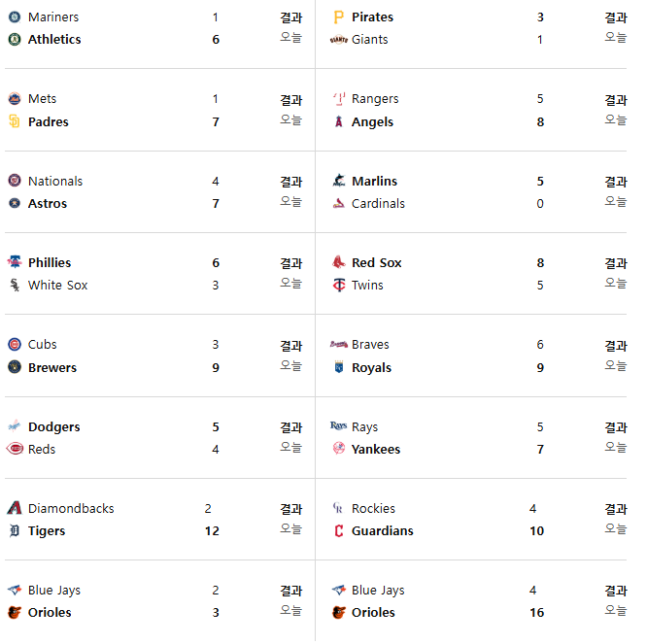Open the Dodgers team name link
647x644 pixels.
click(x=54, y=427)
